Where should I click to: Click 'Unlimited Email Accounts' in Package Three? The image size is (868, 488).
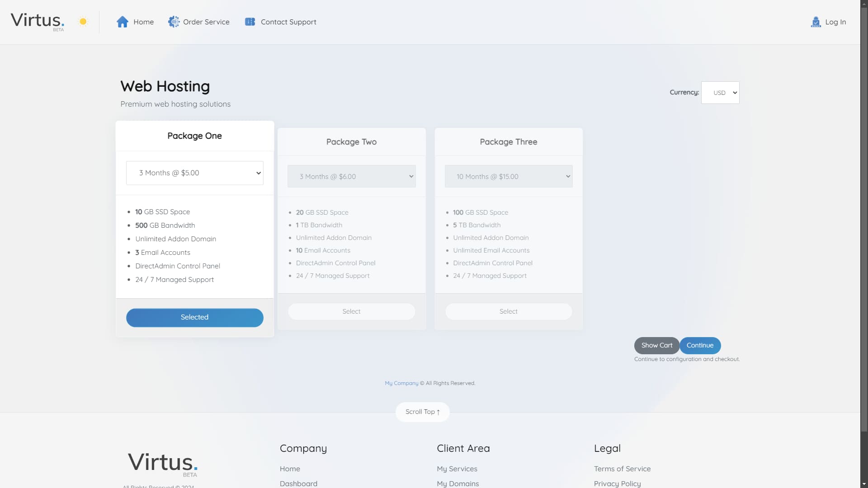[x=491, y=250]
